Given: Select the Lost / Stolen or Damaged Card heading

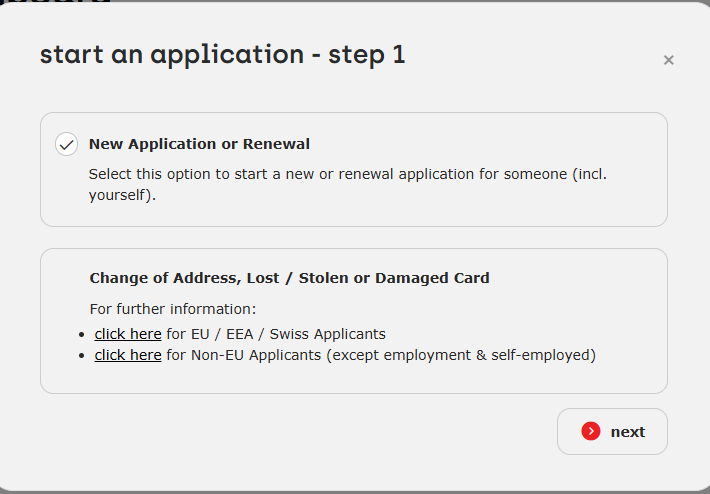Looking at the screenshot, I should (289, 278).
